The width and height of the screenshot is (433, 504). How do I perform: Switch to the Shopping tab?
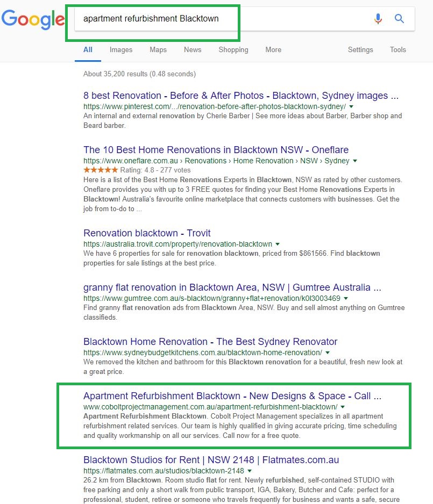click(x=233, y=50)
